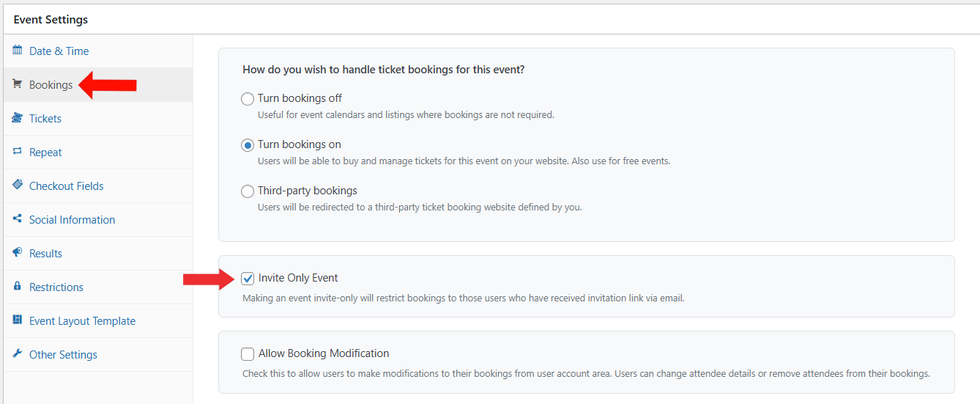Click the repeat arrows icon beside Repeat
The image size is (980, 404).
[x=18, y=152]
